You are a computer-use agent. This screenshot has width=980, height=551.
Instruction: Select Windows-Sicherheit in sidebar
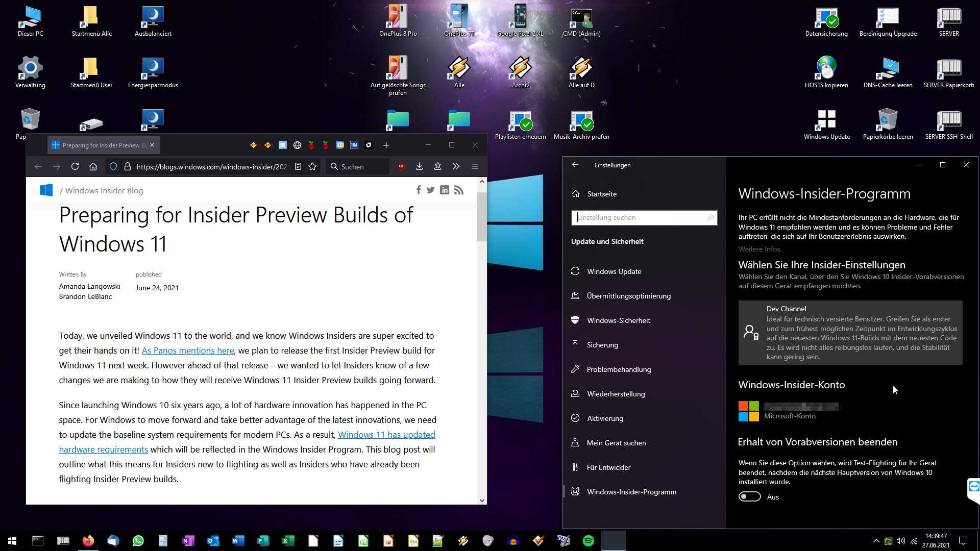pos(644,320)
